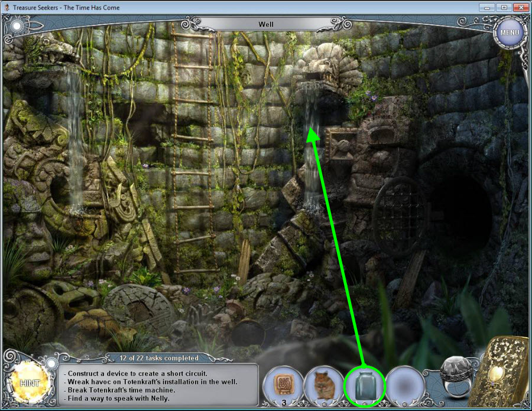
Task: Click the '12 of 22 tasks completed' header
Action: (151, 358)
